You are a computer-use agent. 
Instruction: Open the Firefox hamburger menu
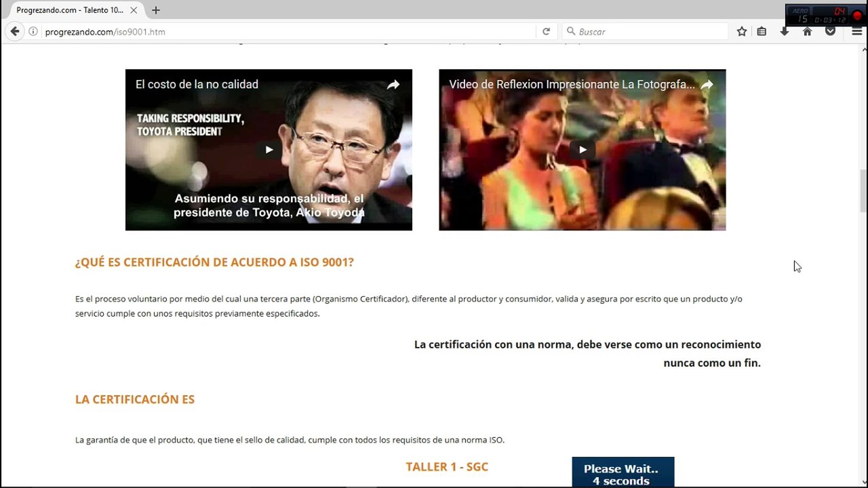(856, 31)
